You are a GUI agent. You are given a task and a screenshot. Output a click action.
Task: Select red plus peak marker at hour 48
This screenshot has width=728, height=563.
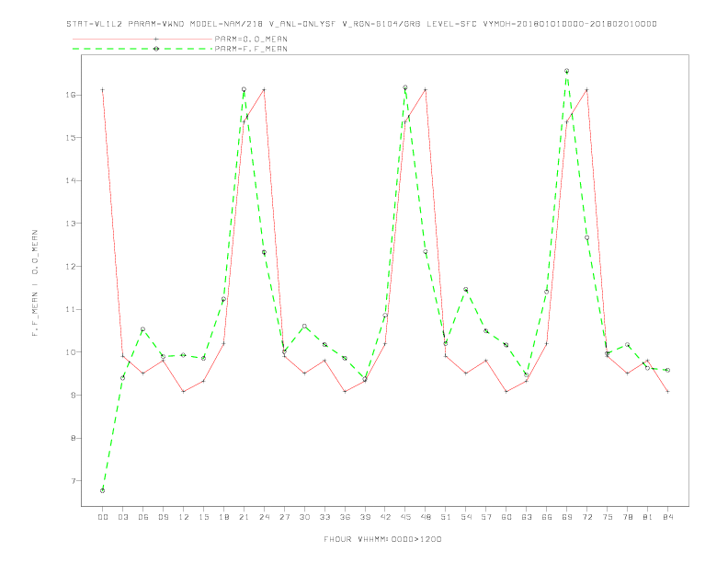pos(426,89)
